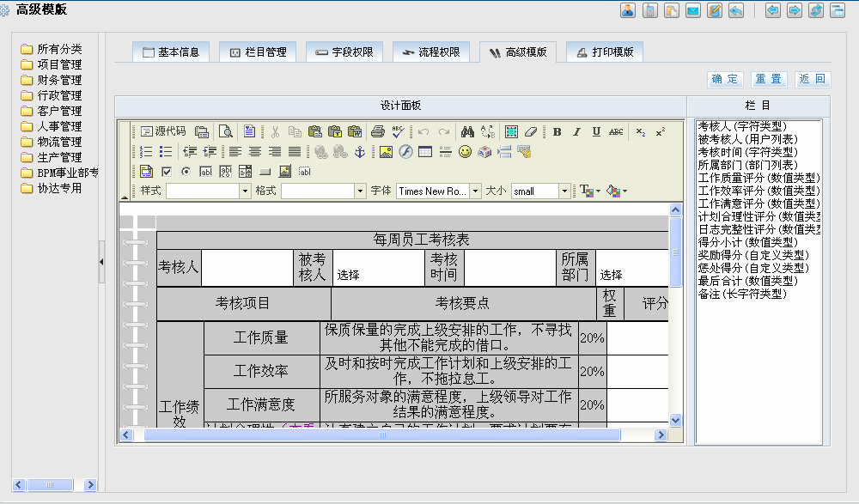The height and width of the screenshot is (504, 859).
Task: Toggle superscript formatting
Action: tap(660, 131)
